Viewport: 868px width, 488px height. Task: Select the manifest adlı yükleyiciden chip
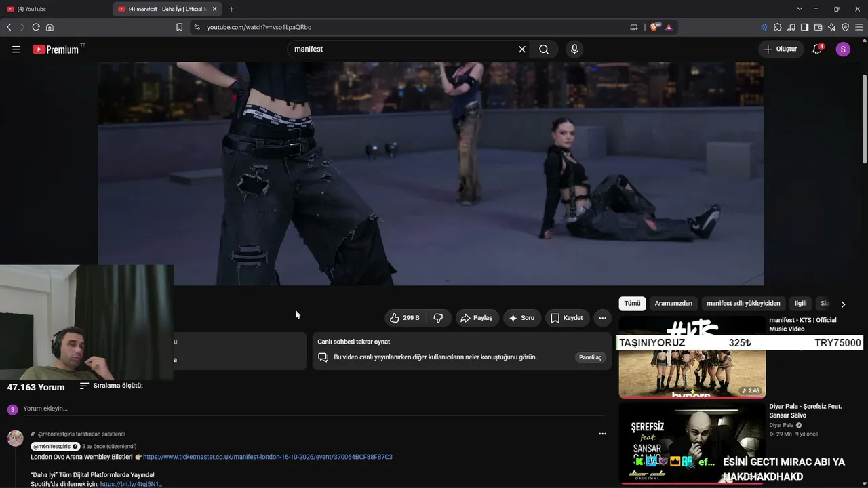743,304
